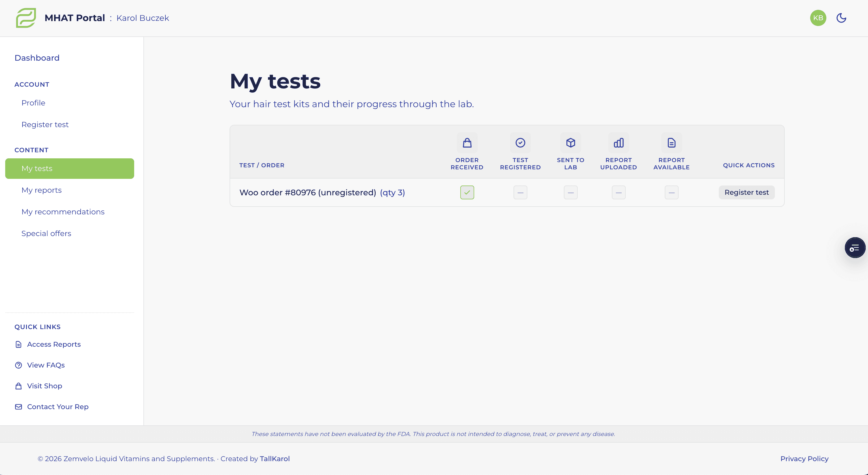This screenshot has height=475, width=868.
Task: Click the Test Registered status box in row
Action: click(x=520, y=192)
